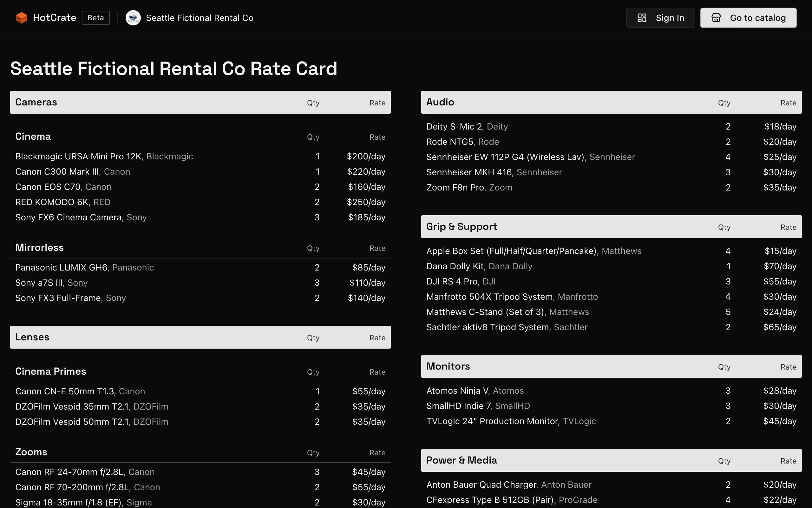This screenshot has height=508, width=812.
Task: Select the Lenses category header
Action: [200, 337]
